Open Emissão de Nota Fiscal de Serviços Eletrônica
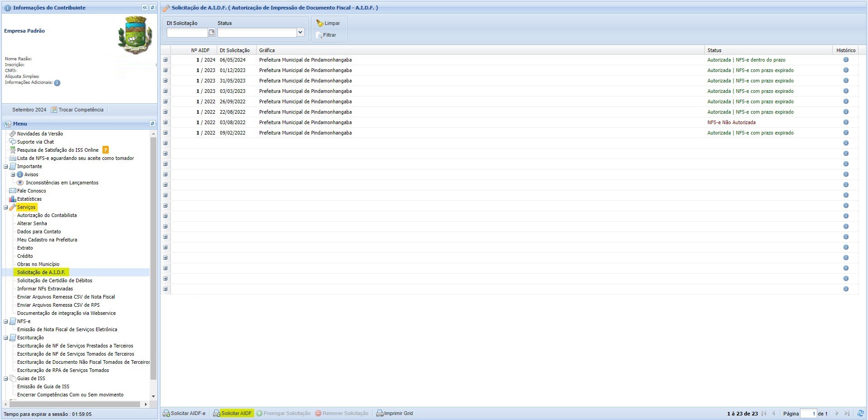The height and width of the screenshot is (420, 868). (67, 329)
